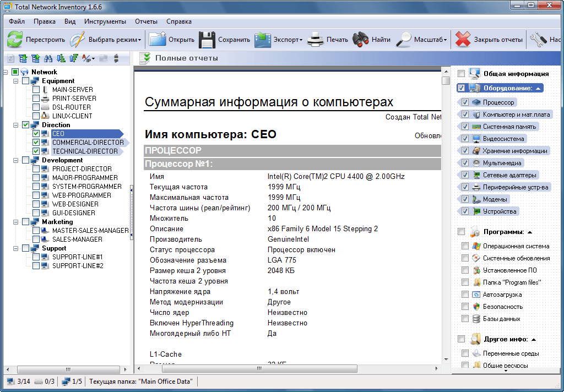Image resolution: width=564 pixels, height=392 pixels.
Task: Collapse the Marketing tree group
Action: (x=15, y=222)
